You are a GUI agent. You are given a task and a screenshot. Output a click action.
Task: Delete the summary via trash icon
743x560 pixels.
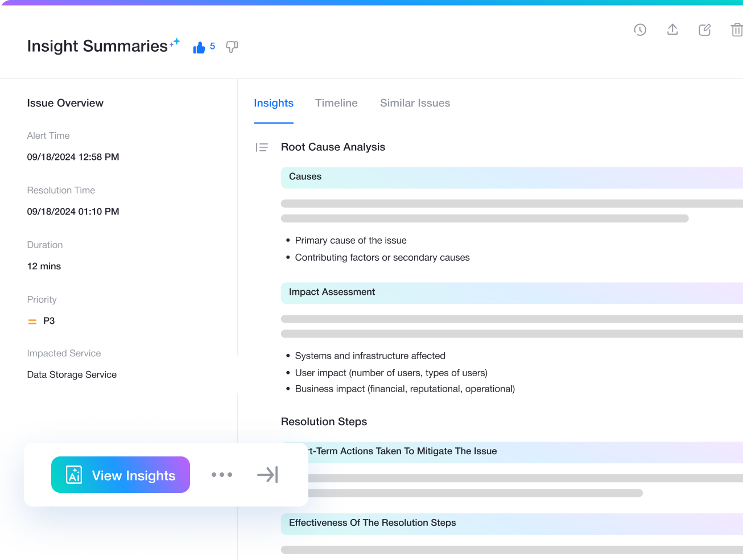[737, 30]
